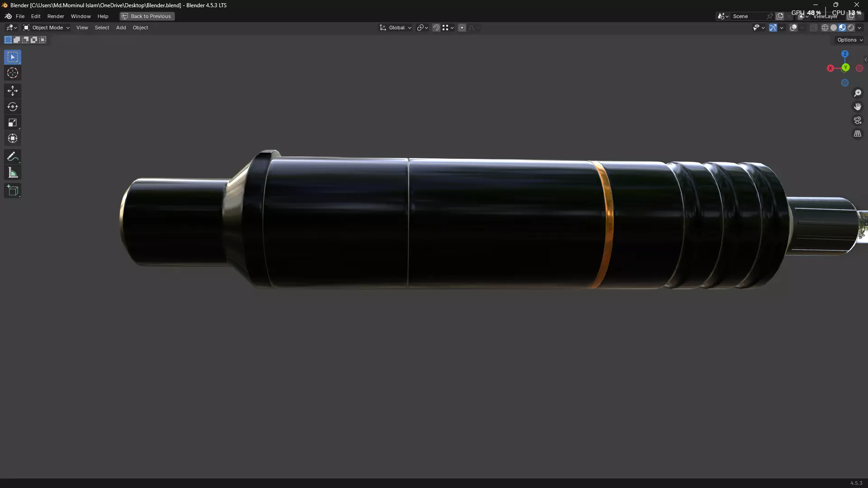Image resolution: width=868 pixels, height=488 pixels.
Task: Set selection mode to intersect
Action: tap(42, 40)
